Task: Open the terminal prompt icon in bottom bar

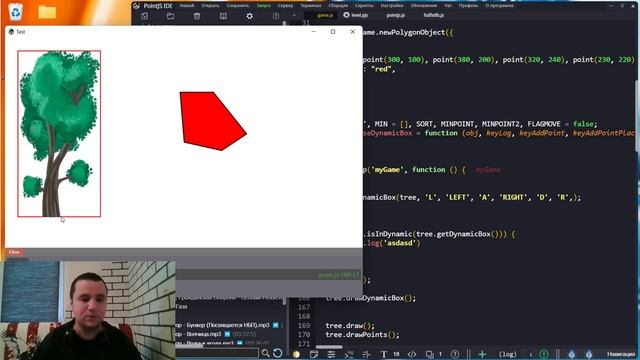Action: coord(349,354)
